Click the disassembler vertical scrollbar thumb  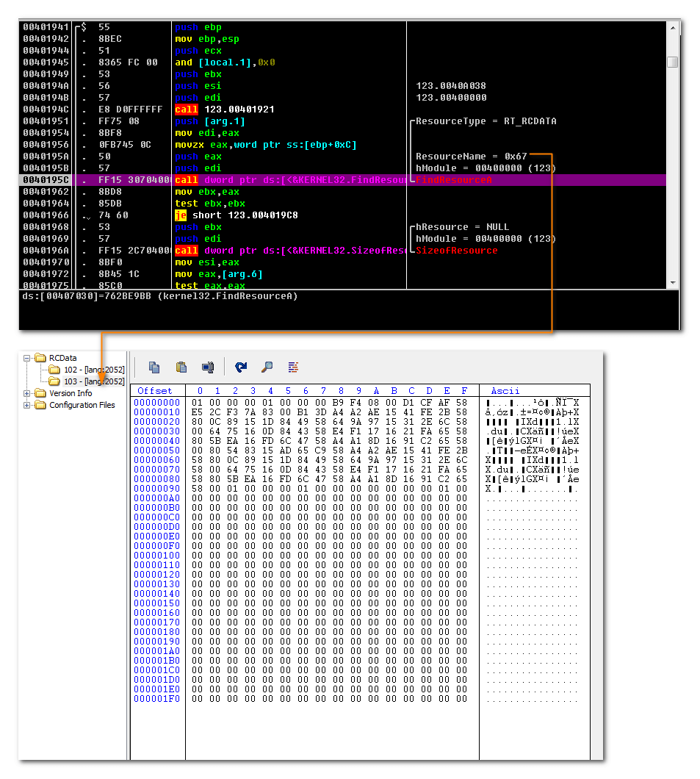pyautogui.click(x=673, y=62)
